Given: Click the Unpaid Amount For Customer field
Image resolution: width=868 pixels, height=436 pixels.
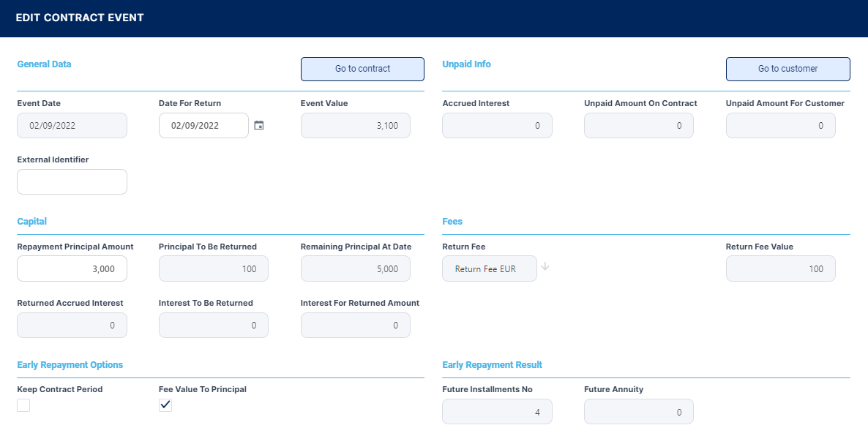Looking at the screenshot, I should [780, 126].
